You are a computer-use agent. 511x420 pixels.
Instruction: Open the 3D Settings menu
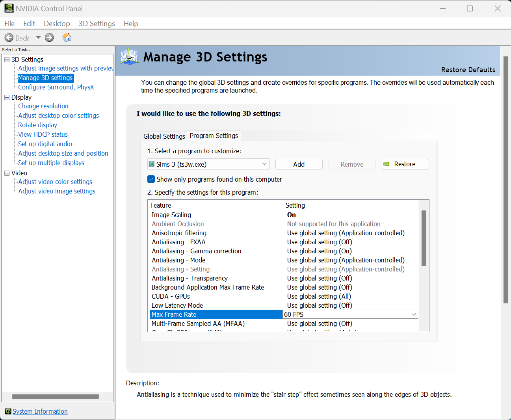[97, 24]
